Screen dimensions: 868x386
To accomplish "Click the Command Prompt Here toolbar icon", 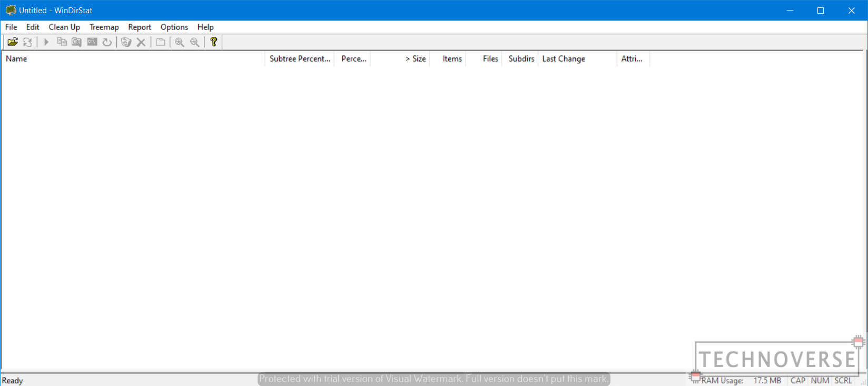I will coord(92,42).
